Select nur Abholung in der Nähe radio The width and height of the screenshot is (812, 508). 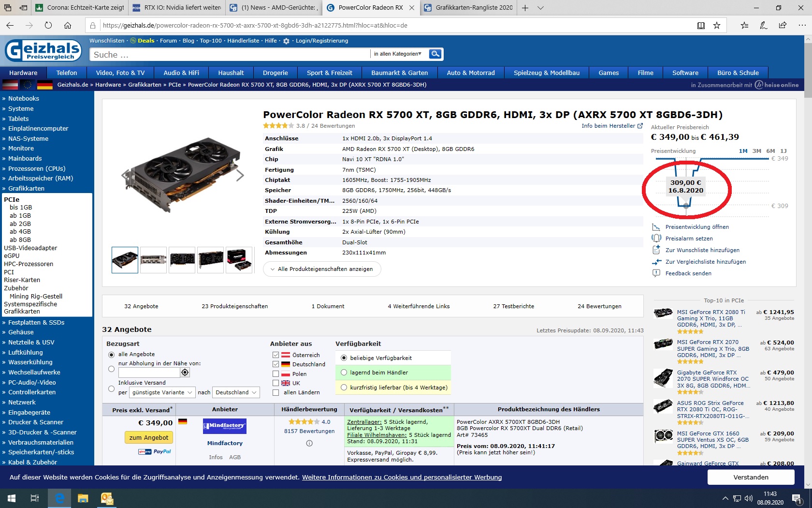pyautogui.click(x=112, y=369)
